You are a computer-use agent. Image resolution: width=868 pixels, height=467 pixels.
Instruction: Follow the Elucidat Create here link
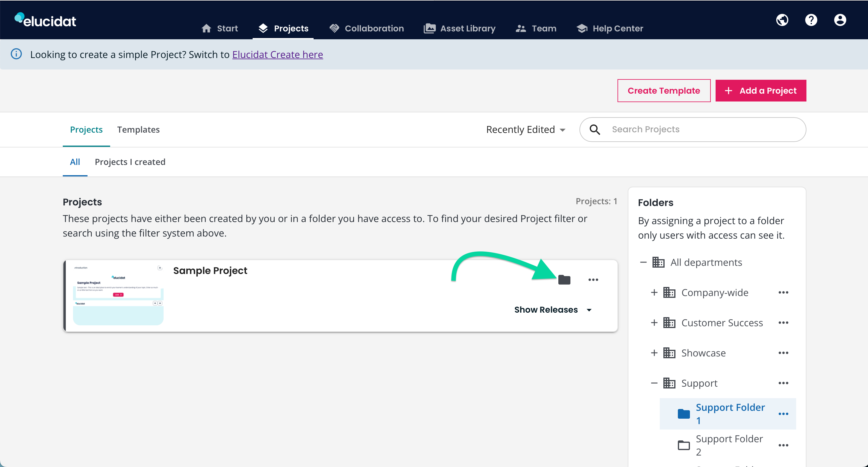[278, 54]
